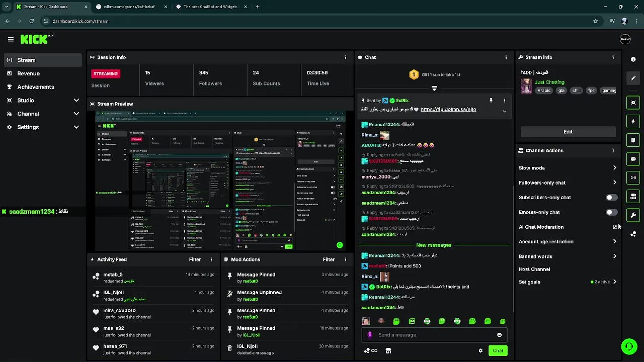
Task: Toggle Emotes-only chat switch
Action: (611, 212)
